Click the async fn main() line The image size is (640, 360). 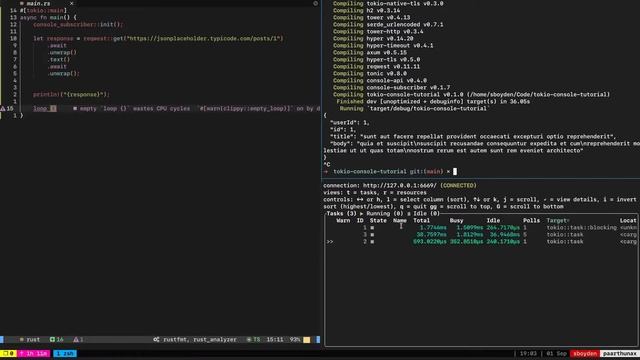point(48,18)
